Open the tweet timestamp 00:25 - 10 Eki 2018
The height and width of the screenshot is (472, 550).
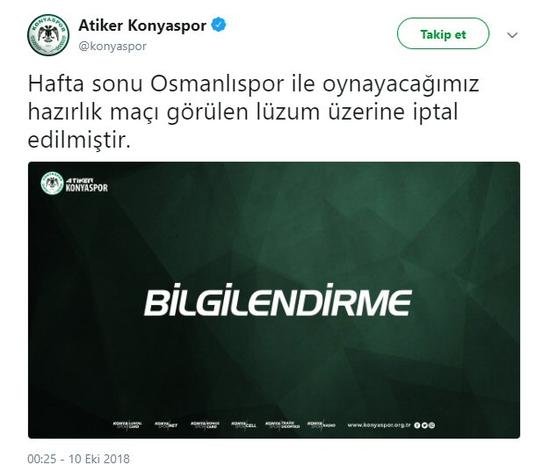pos(79,459)
